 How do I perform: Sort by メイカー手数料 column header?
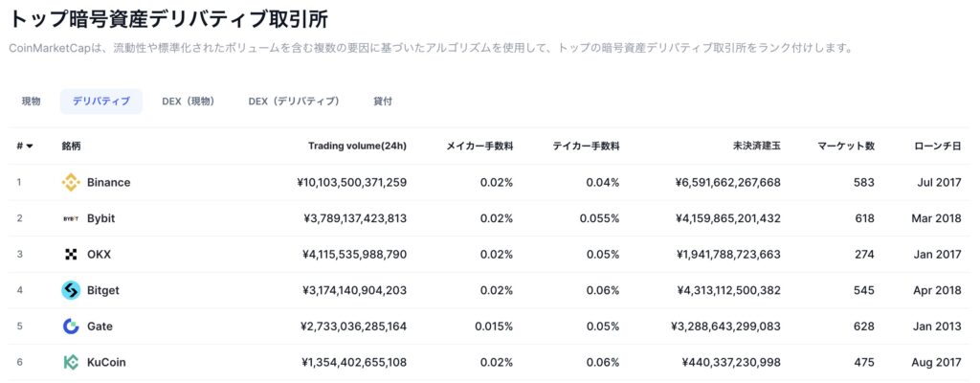(x=479, y=146)
